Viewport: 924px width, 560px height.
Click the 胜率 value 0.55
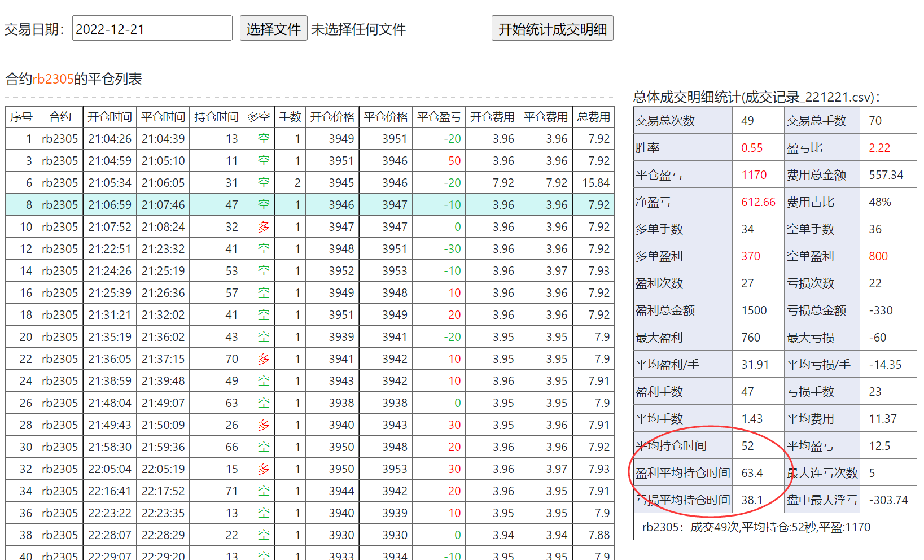(751, 148)
